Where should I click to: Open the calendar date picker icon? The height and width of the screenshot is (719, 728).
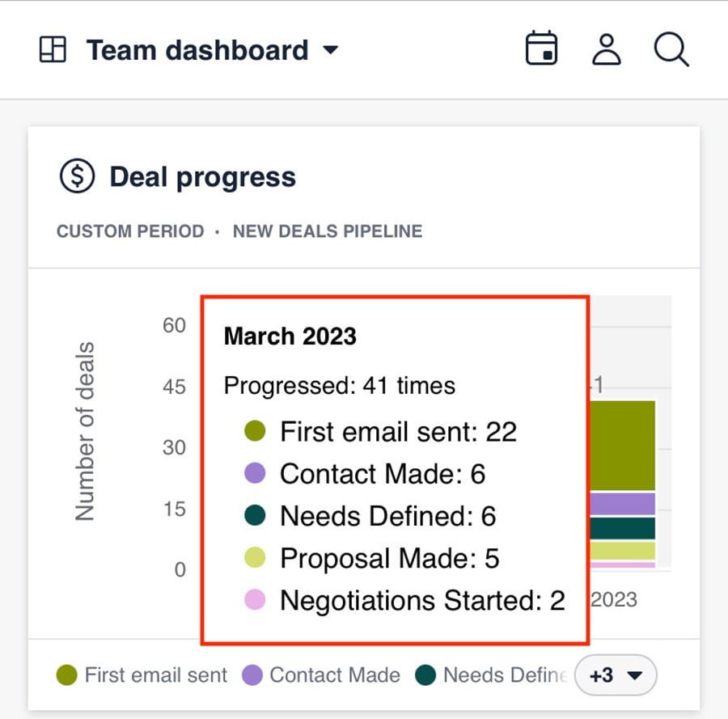(x=541, y=49)
